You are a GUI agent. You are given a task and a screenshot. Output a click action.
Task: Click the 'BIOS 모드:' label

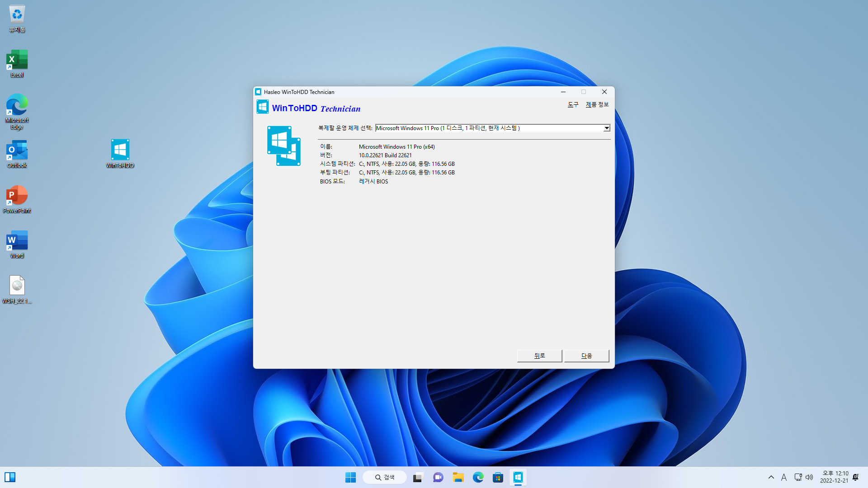click(332, 182)
